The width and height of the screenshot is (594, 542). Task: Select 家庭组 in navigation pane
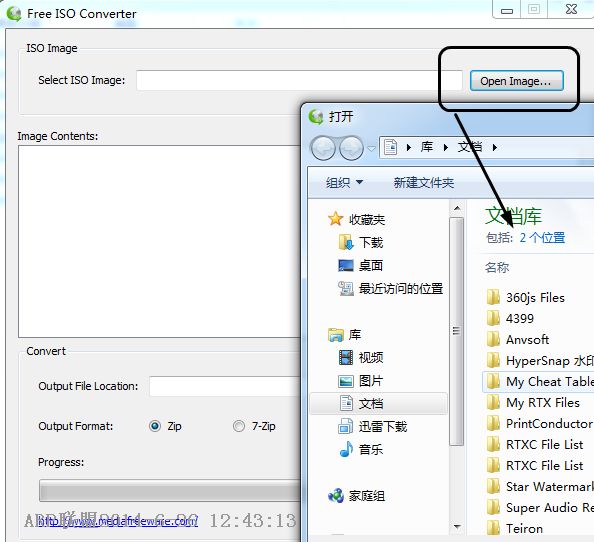pos(356,496)
